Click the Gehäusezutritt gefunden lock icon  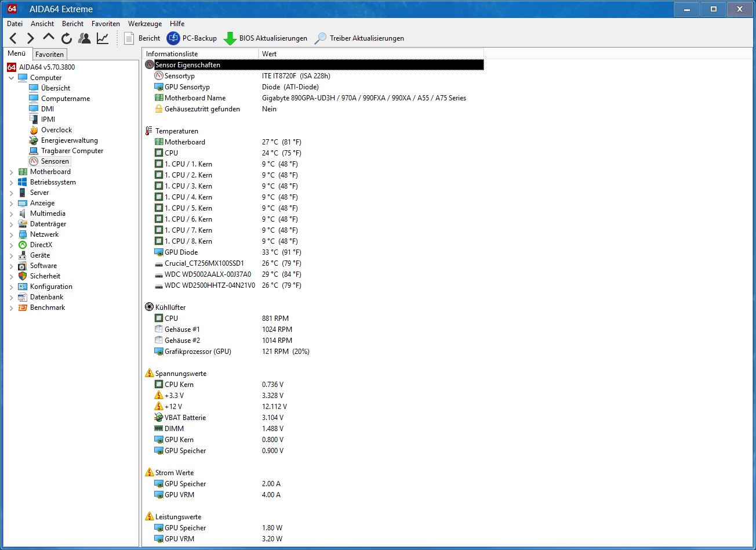tap(159, 109)
